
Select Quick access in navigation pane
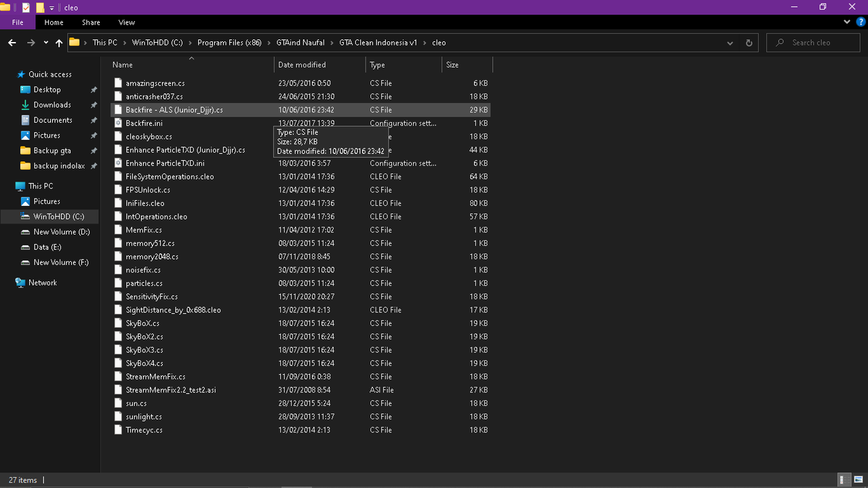point(50,75)
